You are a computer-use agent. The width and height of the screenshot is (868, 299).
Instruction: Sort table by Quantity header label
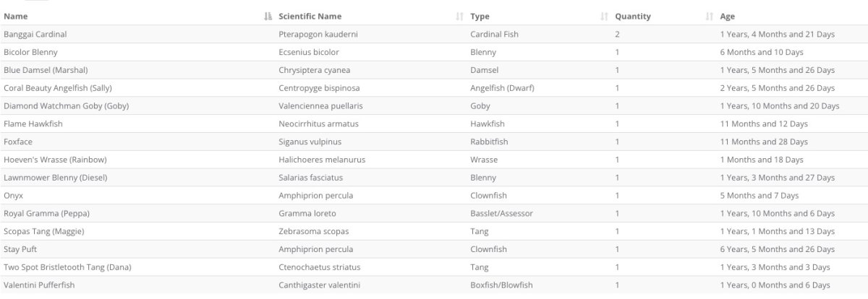coord(633,17)
